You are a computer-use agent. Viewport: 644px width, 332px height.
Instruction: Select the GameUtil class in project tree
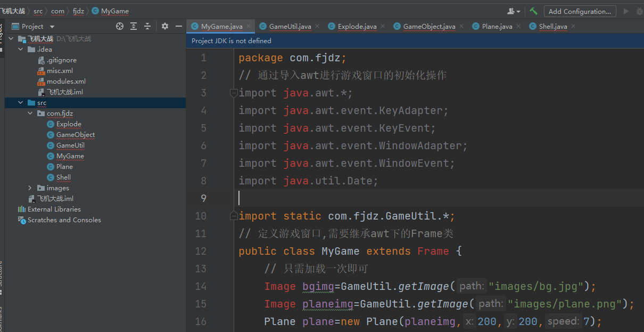[x=70, y=145]
